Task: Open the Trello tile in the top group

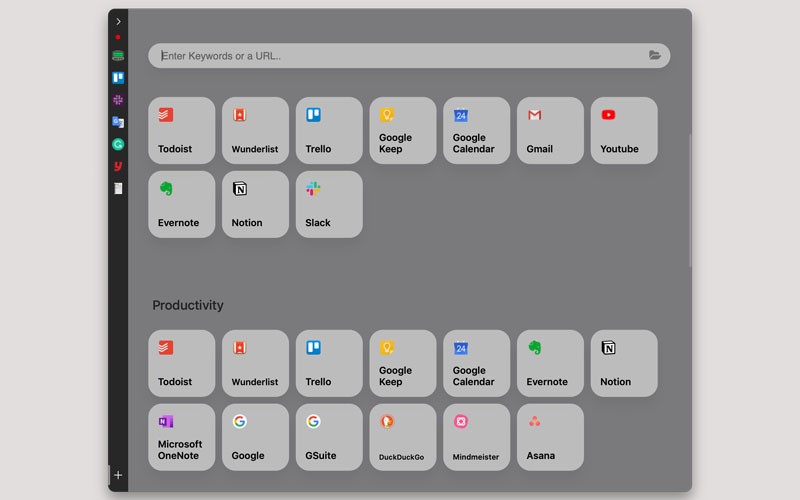Action: [x=329, y=131]
